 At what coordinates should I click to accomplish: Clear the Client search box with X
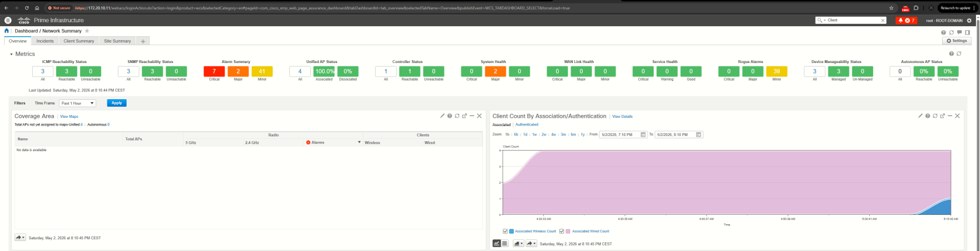pos(883,20)
